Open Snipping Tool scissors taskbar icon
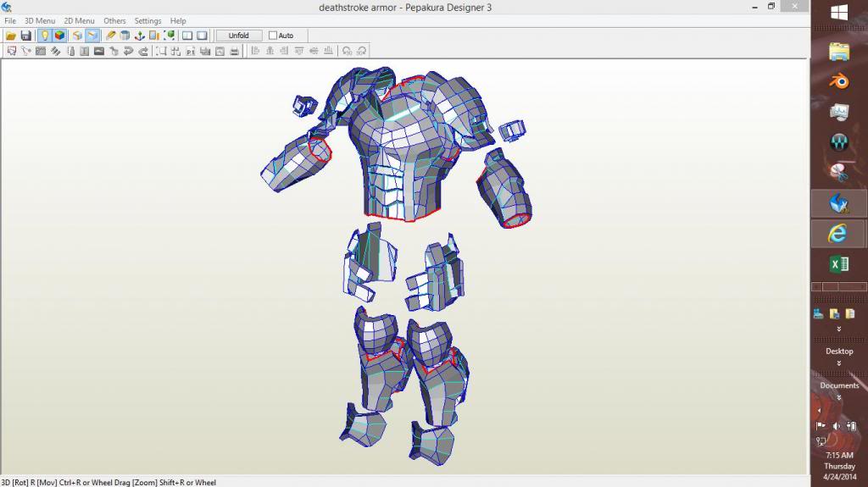 839,173
